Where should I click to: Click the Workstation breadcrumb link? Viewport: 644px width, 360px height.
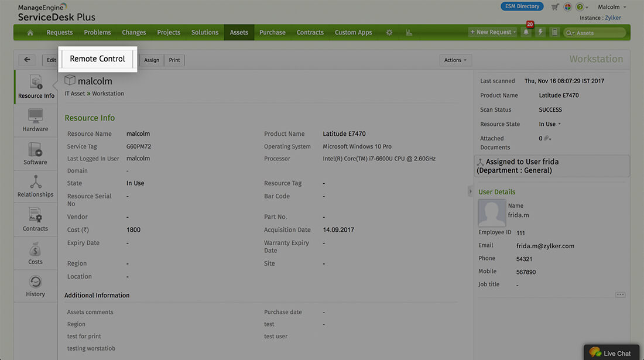point(108,94)
